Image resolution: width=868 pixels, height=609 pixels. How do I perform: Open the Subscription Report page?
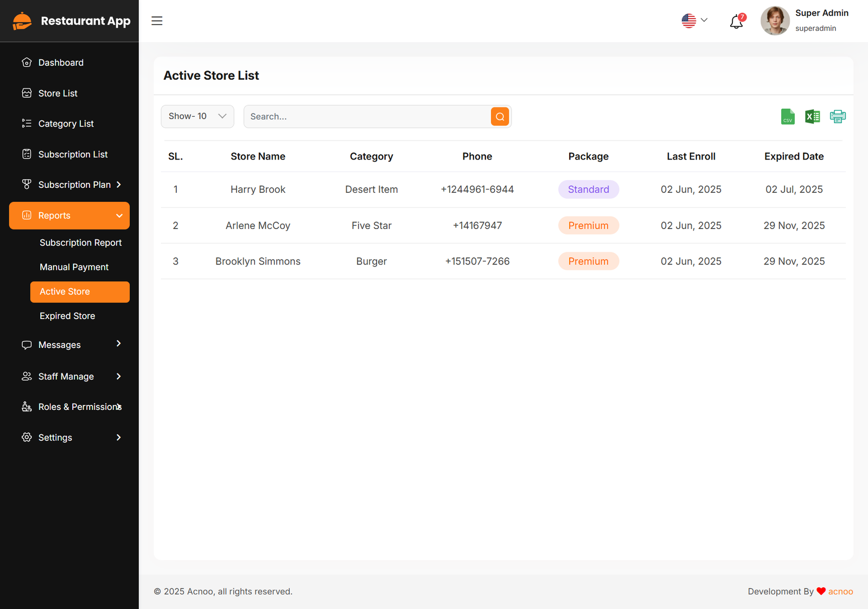click(80, 243)
